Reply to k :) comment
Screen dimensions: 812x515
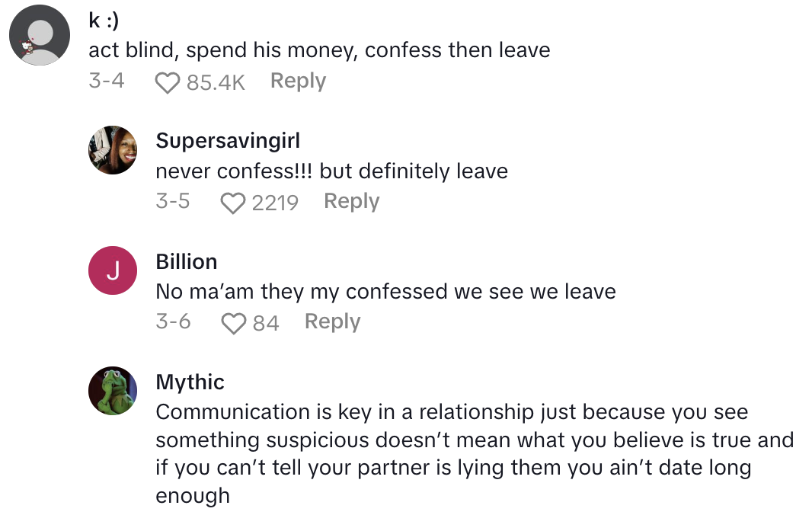click(x=298, y=81)
